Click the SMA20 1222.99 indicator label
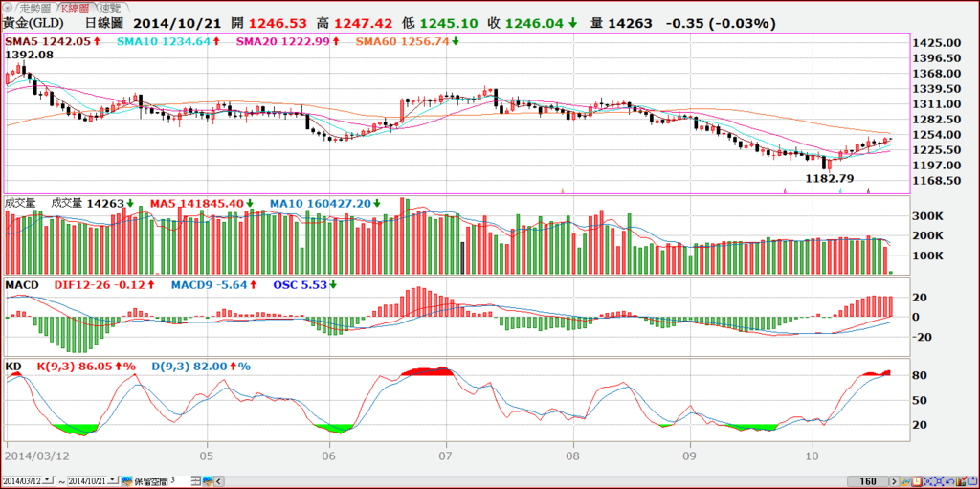Viewport: 980px width, 489px height. [282, 41]
